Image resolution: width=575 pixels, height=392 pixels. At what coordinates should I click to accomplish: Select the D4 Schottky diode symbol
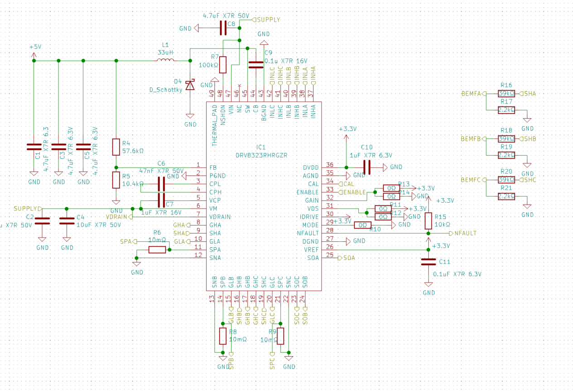pos(190,85)
